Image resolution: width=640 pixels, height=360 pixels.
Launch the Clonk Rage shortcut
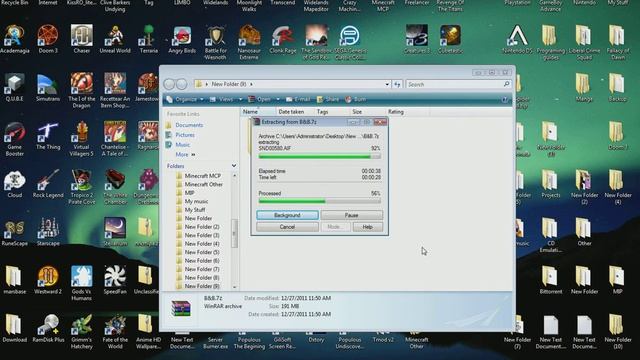tap(282, 39)
